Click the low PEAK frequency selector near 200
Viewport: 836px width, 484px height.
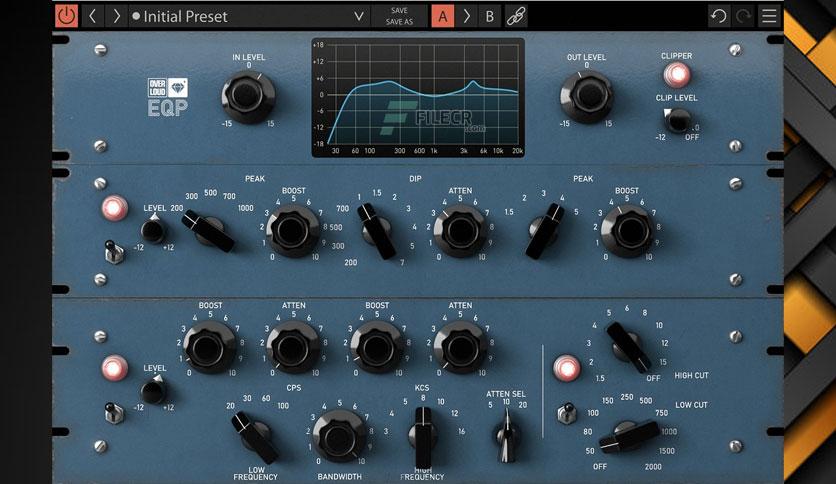(x=208, y=231)
